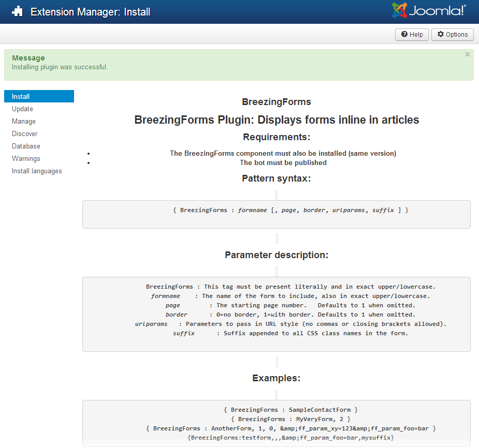The height and width of the screenshot is (448, 479).
Task: Click the 'SampleContactForm' example line
Action: [291, 410]
